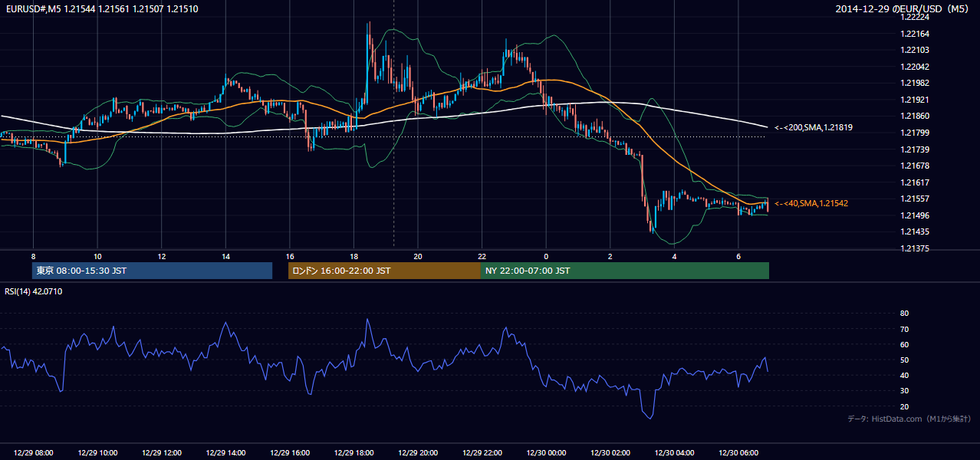This screenshot has width=980, height=460.
Task: Click the '2014-12-29 のEUR/USD (M5)' chart title
Action: (903, 8)
